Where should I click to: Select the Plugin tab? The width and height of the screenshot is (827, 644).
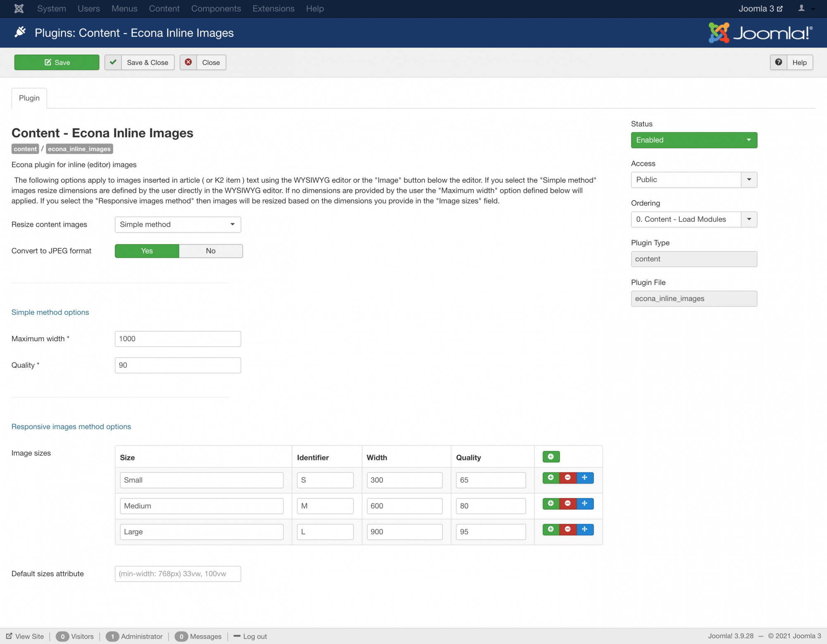coord(29,98)
